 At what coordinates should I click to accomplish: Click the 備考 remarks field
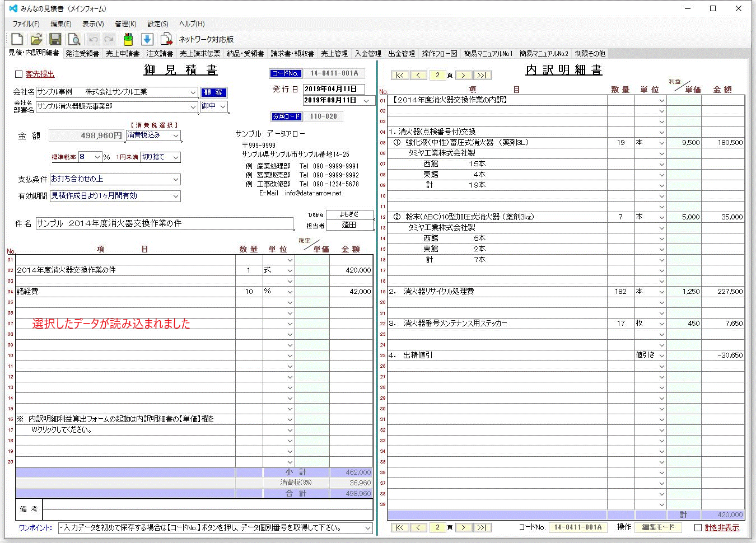click(x=208, y=509)
